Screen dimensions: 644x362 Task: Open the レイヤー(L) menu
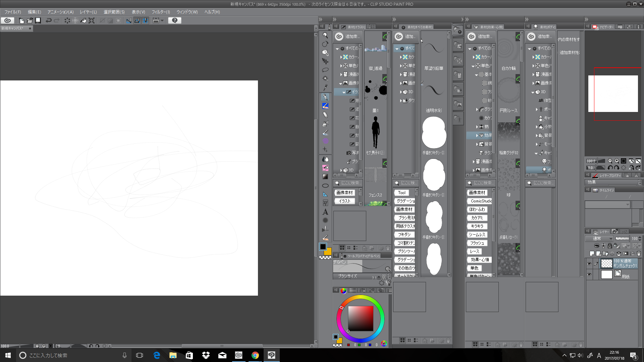88,12
